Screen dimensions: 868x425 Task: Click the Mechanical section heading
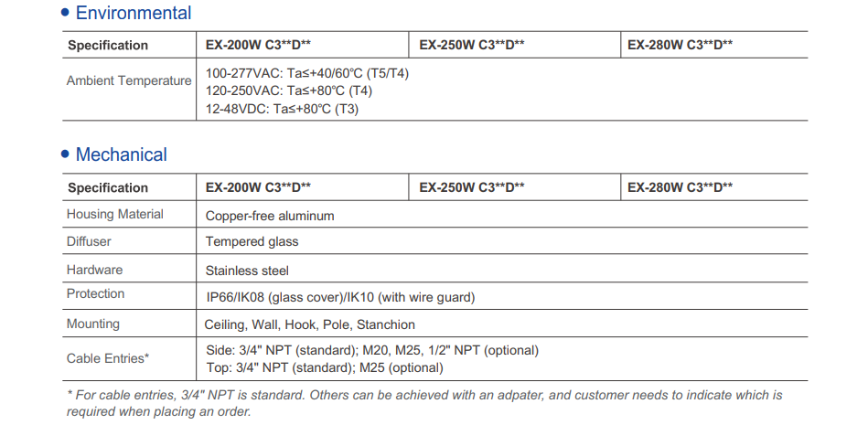(121, 154)
